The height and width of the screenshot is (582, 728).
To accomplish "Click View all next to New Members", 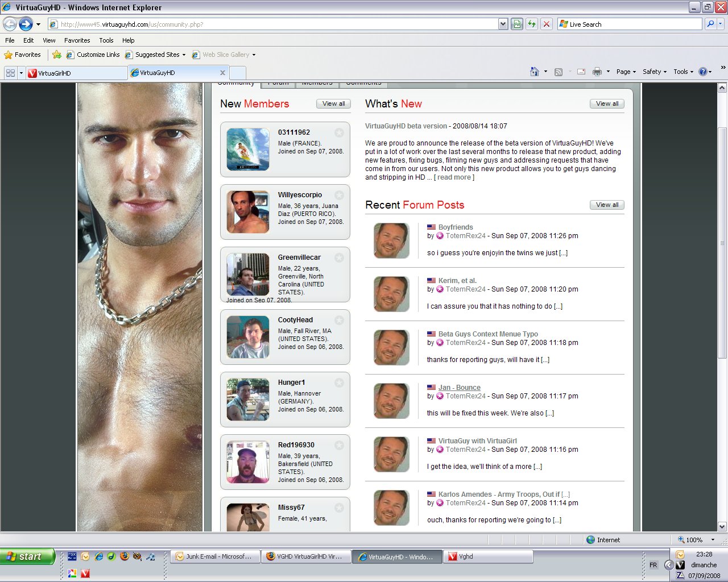I will point(333,103).
